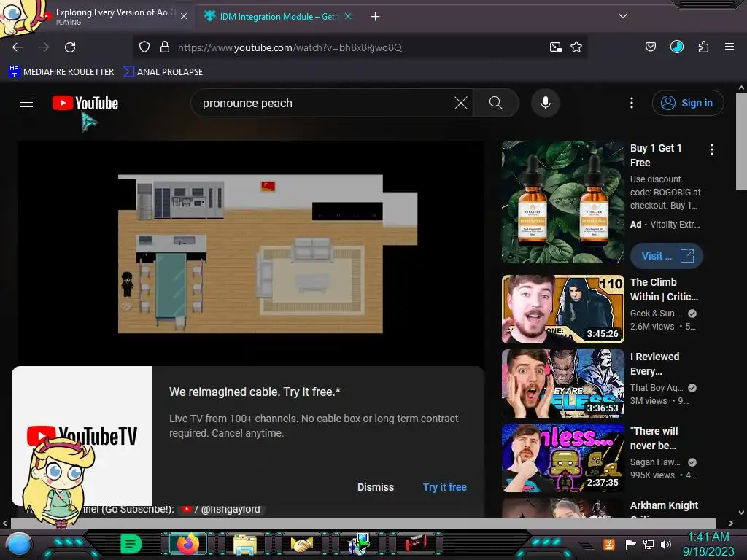This screenshot has height=560, width=747.
Task: Switch to the IDM Integration Module tab
Action: [x=279, y=17]
